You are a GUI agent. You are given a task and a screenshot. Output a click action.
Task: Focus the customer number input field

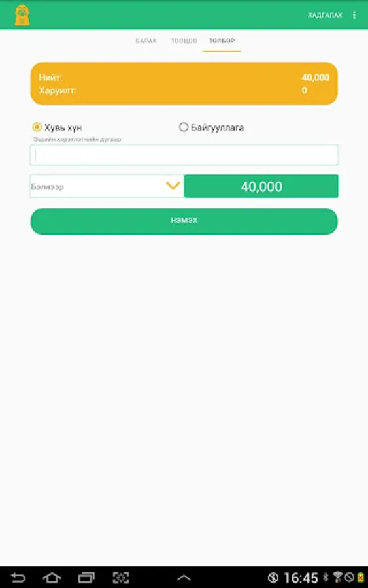(x=184, y=155)
